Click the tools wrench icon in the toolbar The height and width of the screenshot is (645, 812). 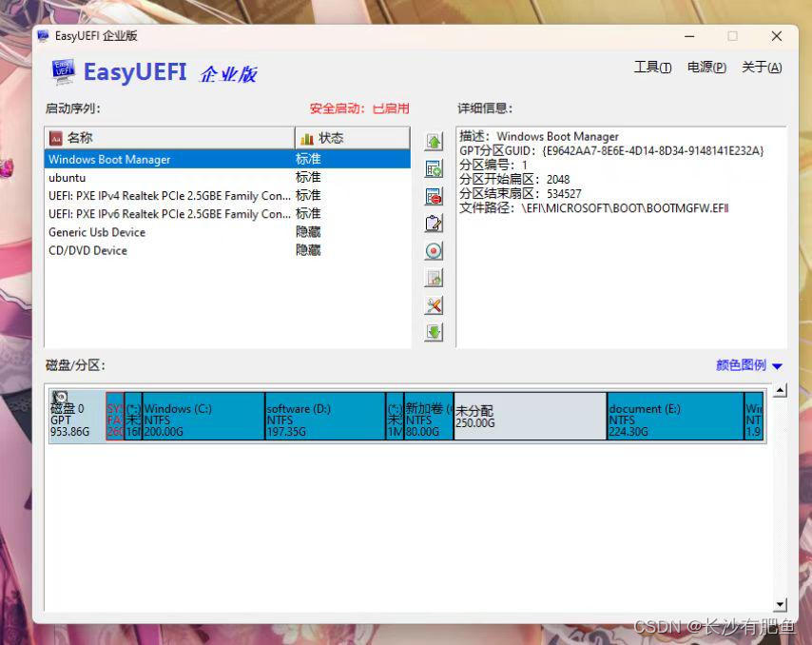[434, 305]
